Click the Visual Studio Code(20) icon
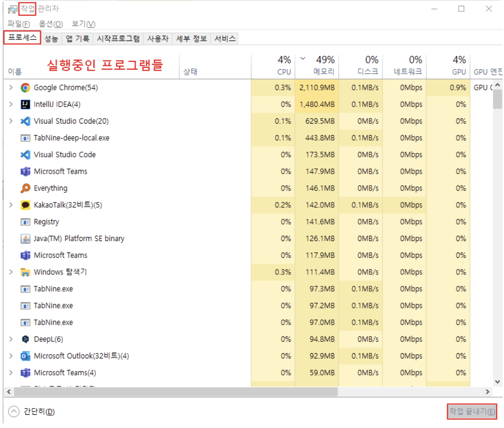Screen dimensions: 504x428 click(x=25, y=121)
